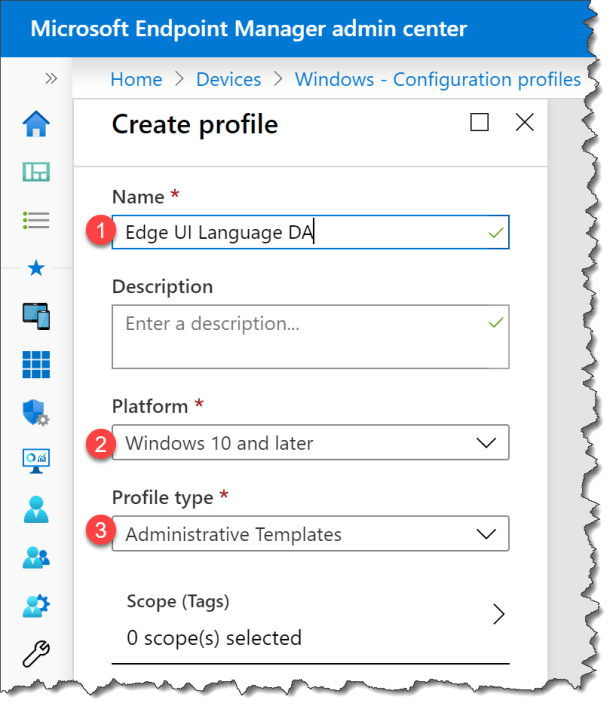Open Windows - Configuration profiles breadcrumb
Image resolution: width=616 pixels, height=712 pixels.
(438, 79)
